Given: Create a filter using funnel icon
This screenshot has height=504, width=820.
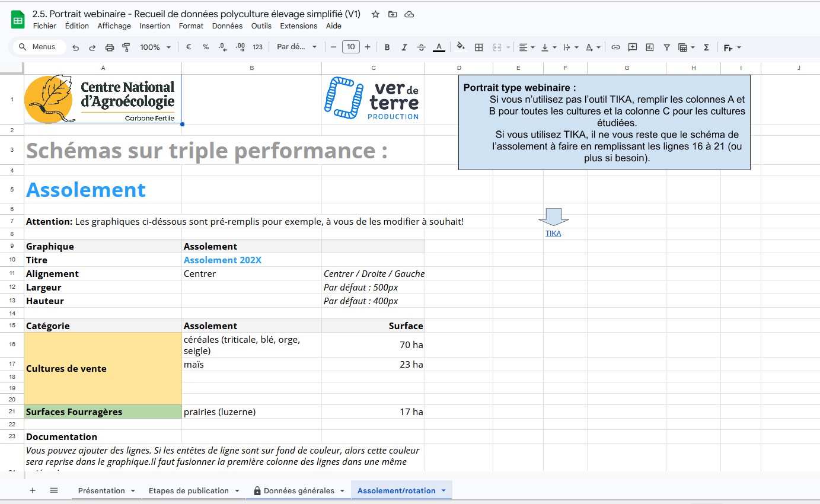Looking at the screenshot, I should 666,47.
